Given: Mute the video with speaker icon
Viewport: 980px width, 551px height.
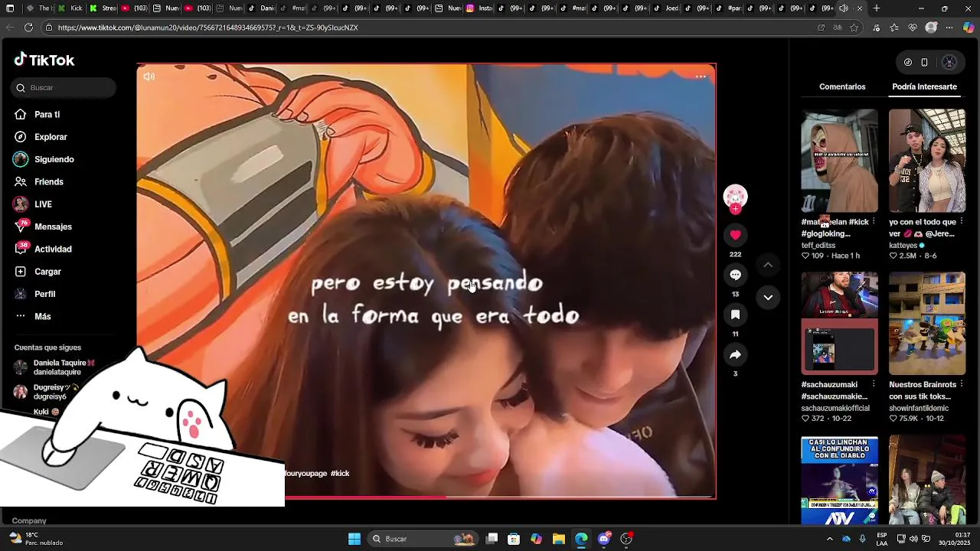Looking at the screenshot, I should point(149,77).
